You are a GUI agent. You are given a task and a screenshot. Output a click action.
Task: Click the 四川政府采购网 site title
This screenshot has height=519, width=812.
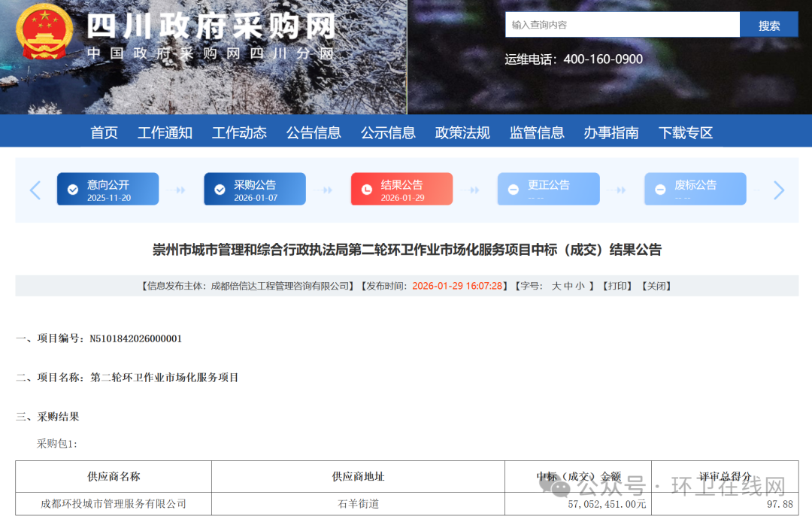click(x=211, y=26)
